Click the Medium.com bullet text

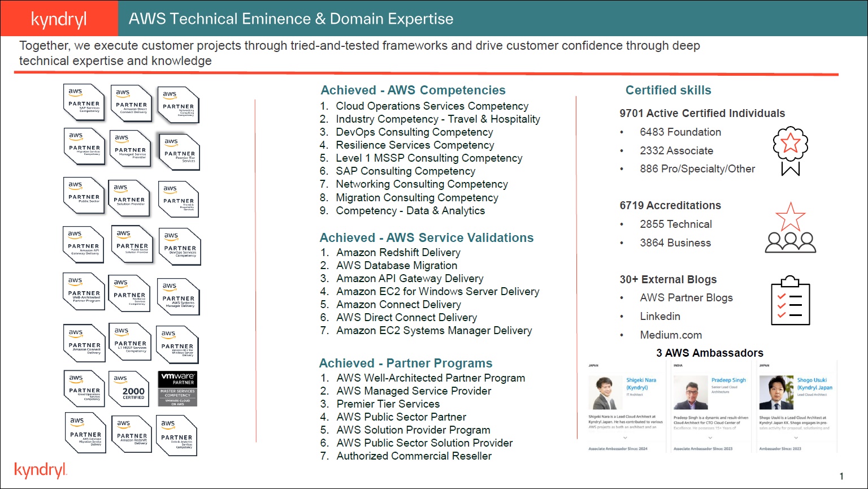671,335
